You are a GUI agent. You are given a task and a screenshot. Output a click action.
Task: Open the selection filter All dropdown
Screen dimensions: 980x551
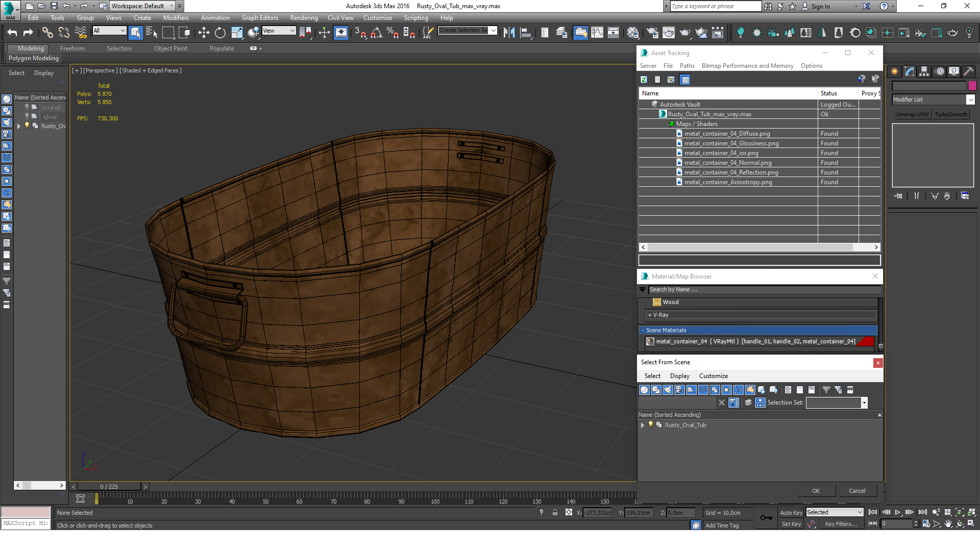pos(109,31)
